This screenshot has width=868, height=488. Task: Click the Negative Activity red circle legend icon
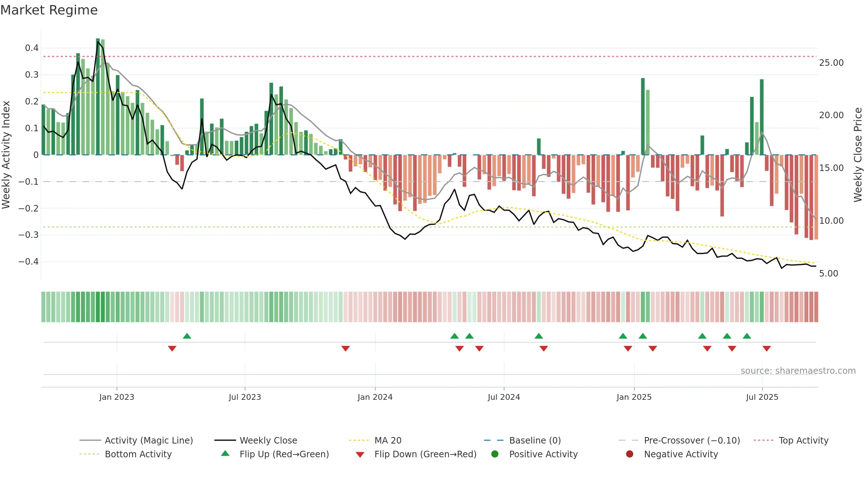pyautogui.click(x=630, y=454)
